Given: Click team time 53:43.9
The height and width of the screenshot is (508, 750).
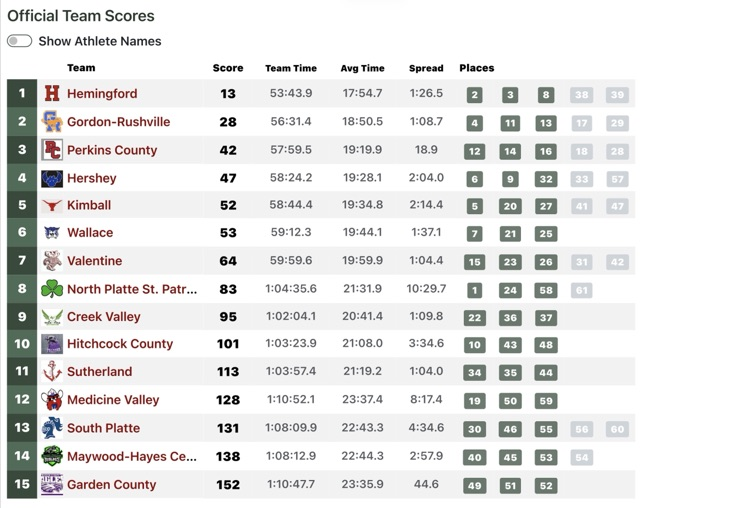Looking at the screenshot, I should click(x=291, y=93).
